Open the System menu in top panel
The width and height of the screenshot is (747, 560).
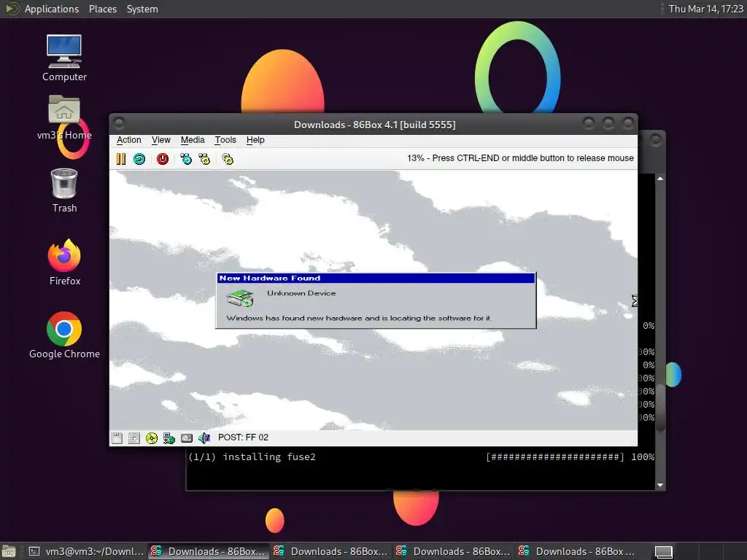coord(142,9)
